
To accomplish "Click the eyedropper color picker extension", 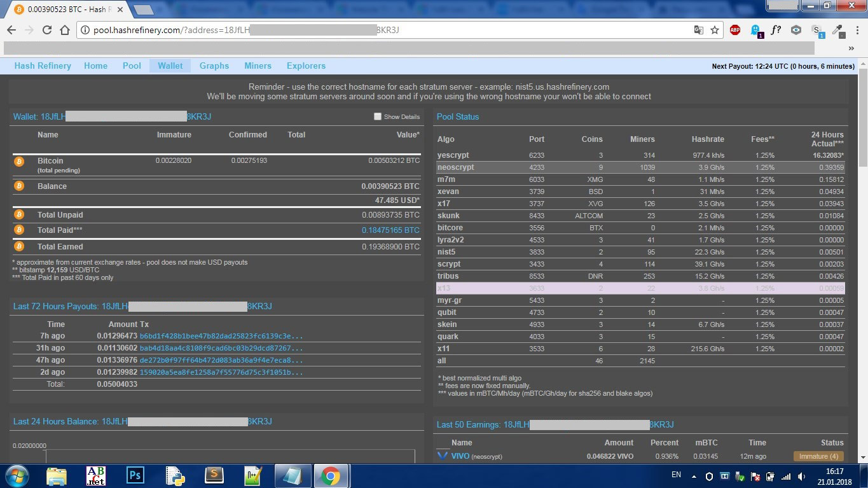I will [x=837, y=30].
